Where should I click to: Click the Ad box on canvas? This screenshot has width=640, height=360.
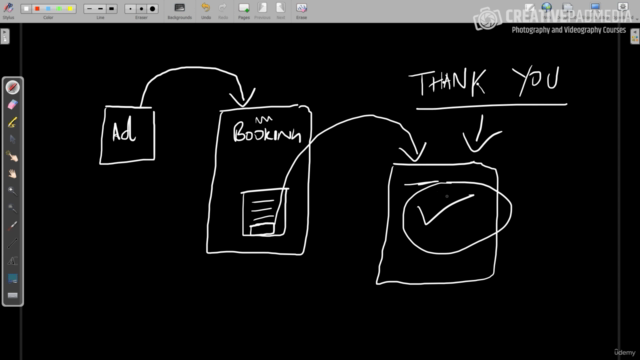coord(127,136)
